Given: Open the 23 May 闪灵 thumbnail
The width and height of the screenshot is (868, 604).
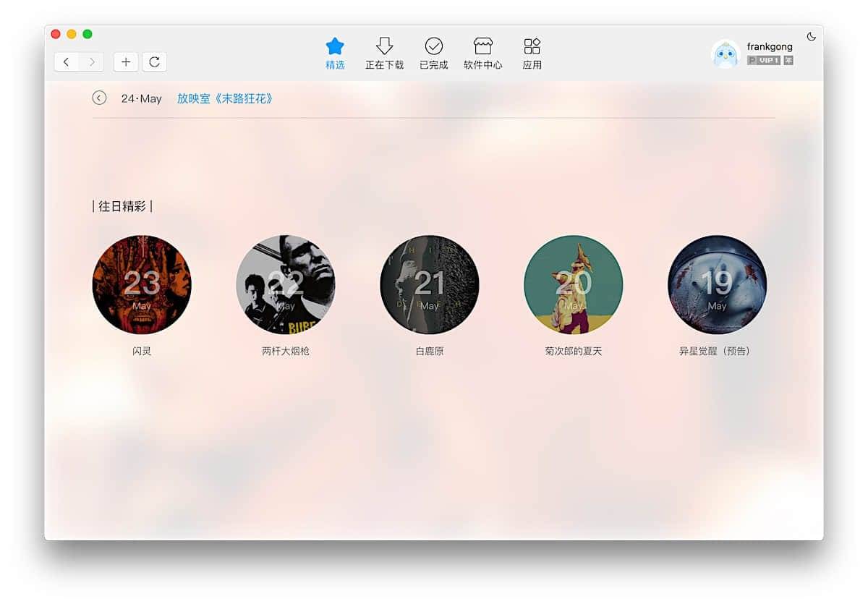Looking at the screenshot, I should click(142, 284).
